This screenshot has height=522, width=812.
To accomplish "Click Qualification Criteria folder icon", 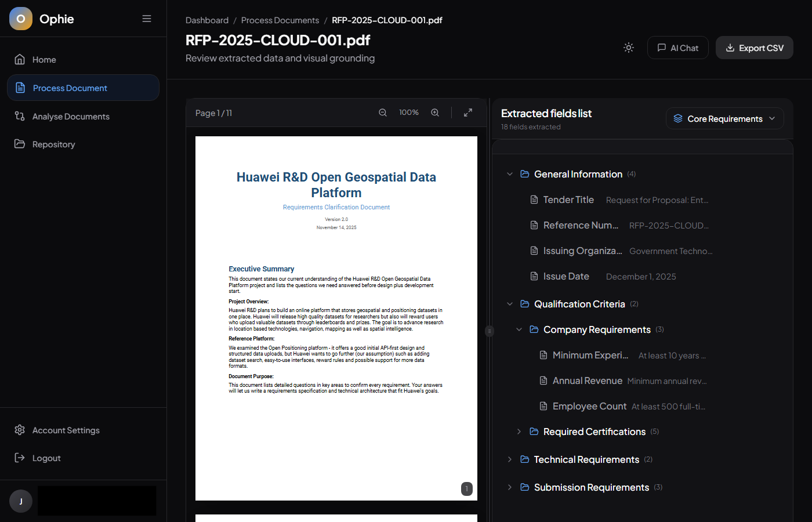I will click(525, 304).
